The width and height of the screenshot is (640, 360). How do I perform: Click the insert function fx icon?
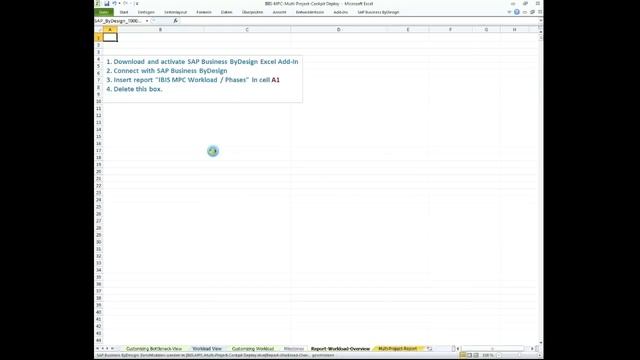pos(176,21)
